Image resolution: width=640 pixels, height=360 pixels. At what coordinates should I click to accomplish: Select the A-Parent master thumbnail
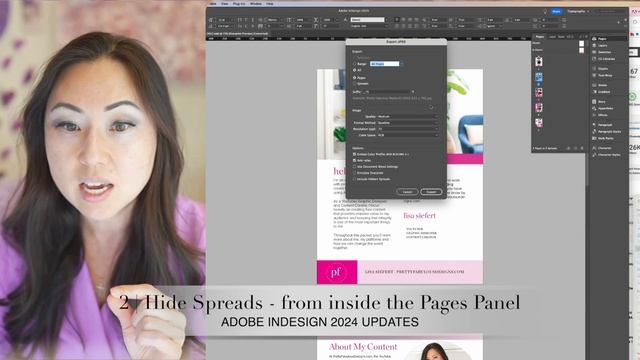click(x=581, y=50)
